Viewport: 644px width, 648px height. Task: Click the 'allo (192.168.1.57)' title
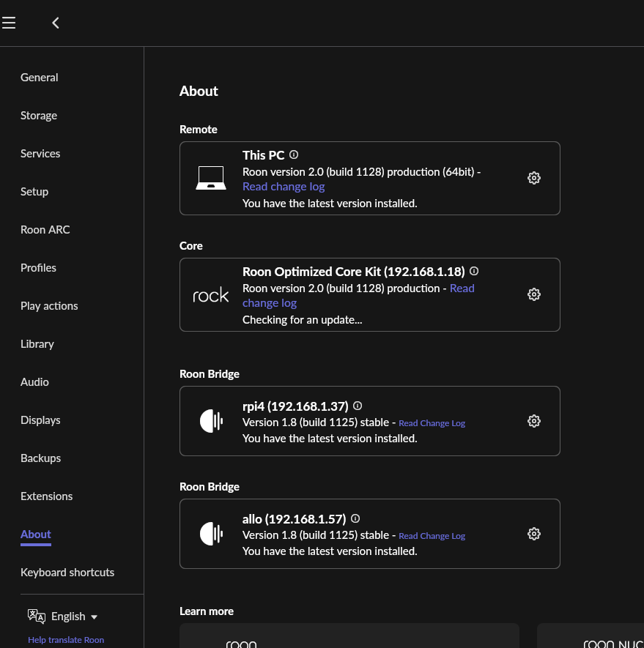click(x=294, y=519)
